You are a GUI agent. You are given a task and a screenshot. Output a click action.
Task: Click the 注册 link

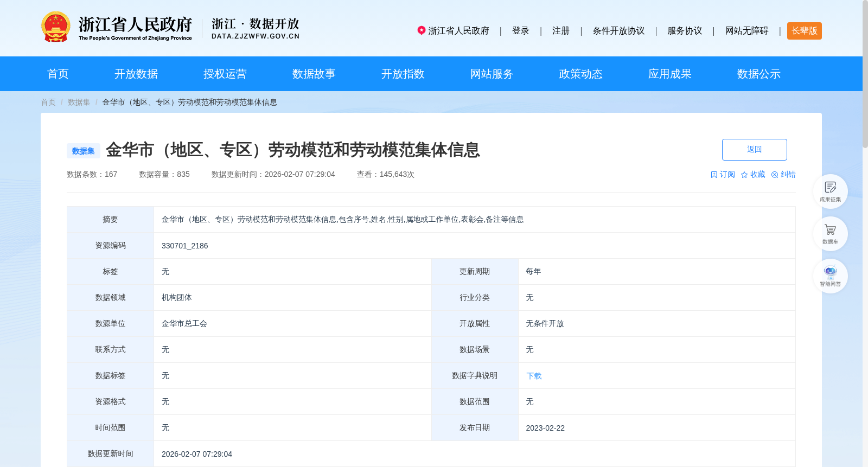pyautogui.click(x=561, y=31)
